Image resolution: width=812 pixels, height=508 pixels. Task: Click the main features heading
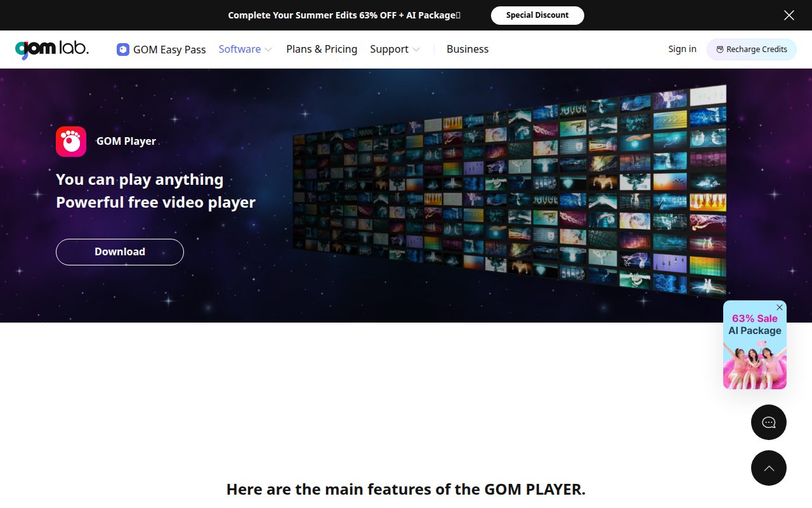pos(406,490)
